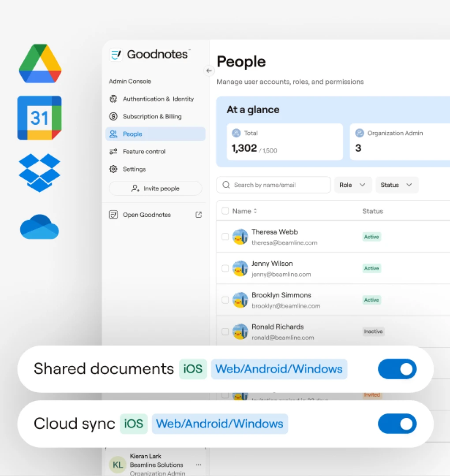The width and height of the screenshot is (450, 476).
Task: Open the Status filter dropdown
Action: point(397,185)
